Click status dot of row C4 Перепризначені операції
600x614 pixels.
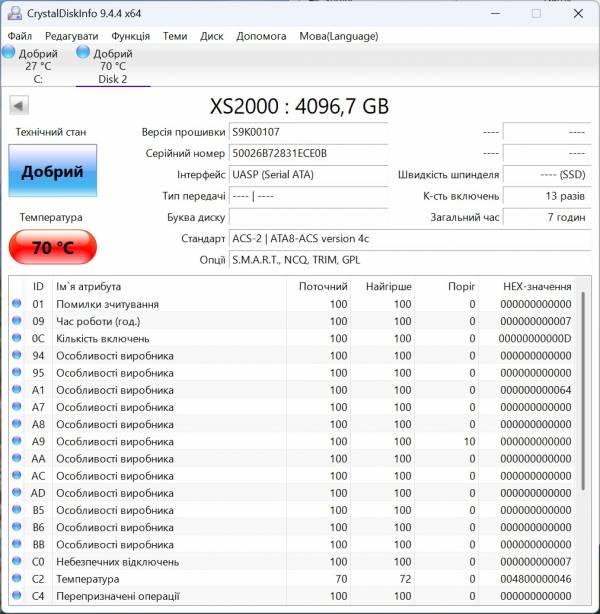pyautogui.click(x=16, y=596)
